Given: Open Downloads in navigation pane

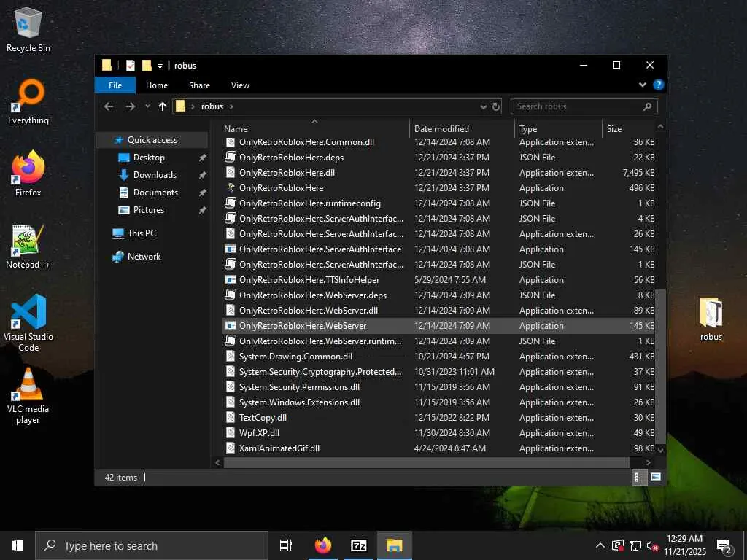Looking at the screenshot, I should (155, 175).
